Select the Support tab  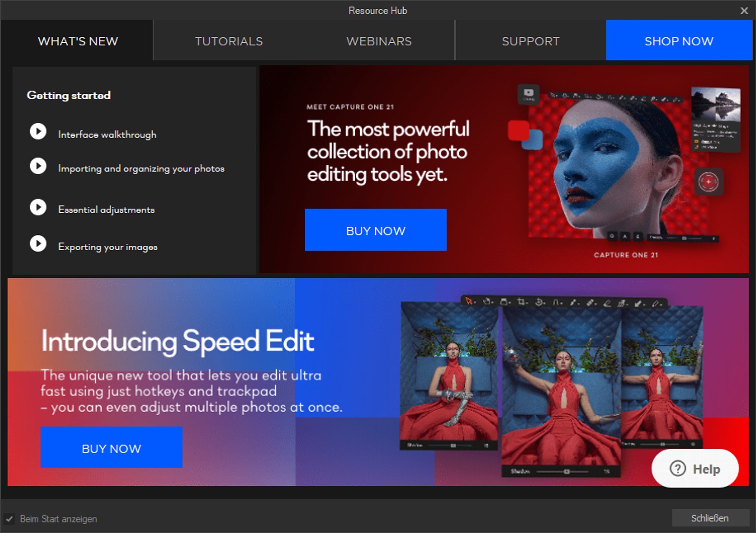pyautogui.click(x=531, y=41)
